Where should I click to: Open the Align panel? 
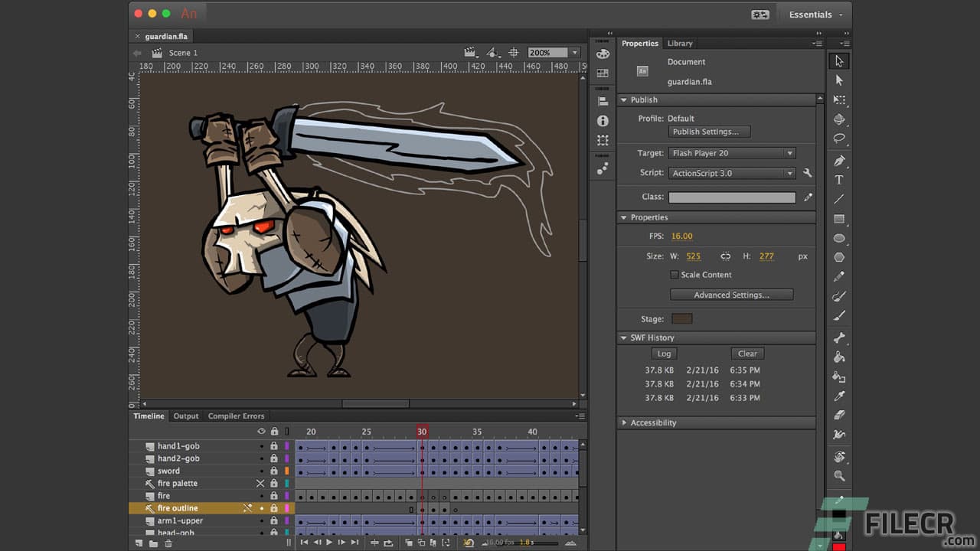pos(603,101)
